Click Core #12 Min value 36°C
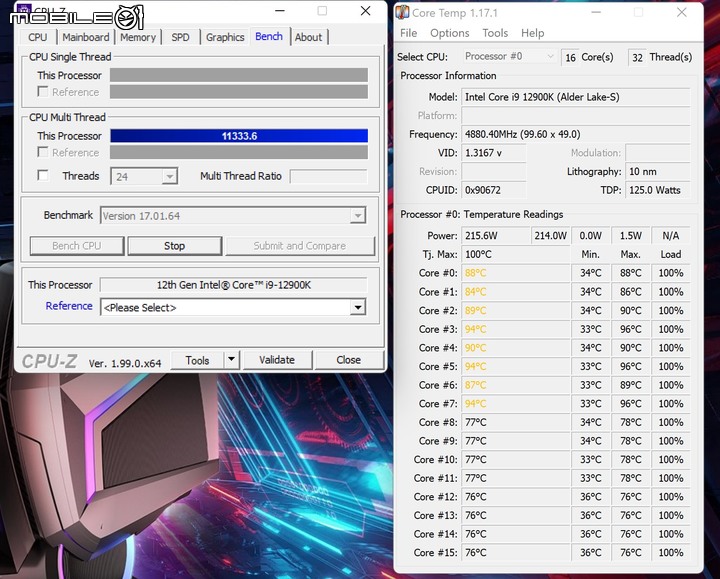This screenshot has height=579, width=720. (591, 497)
